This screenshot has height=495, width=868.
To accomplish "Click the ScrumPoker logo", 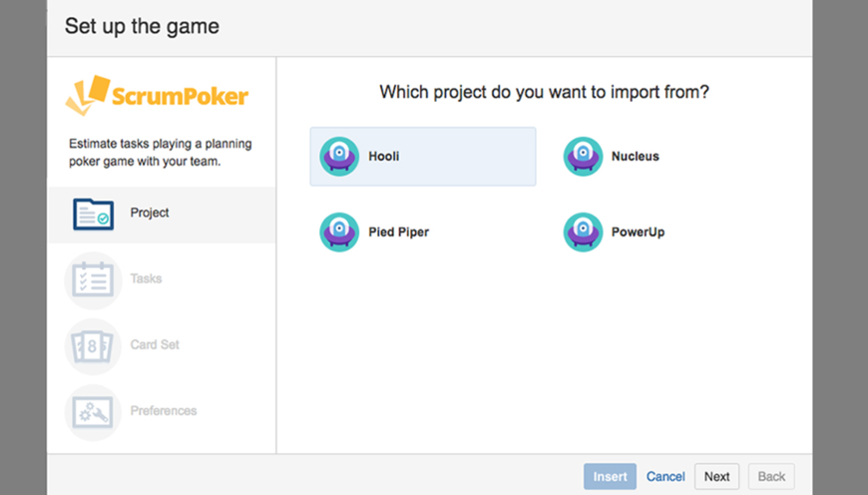I will pos(157,96).
